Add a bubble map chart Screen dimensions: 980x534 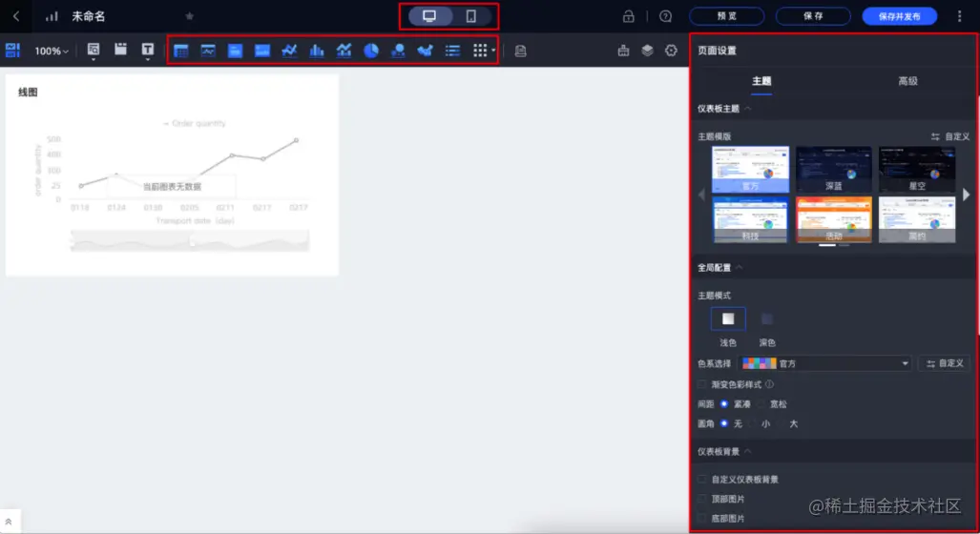(x=398, y=51)
